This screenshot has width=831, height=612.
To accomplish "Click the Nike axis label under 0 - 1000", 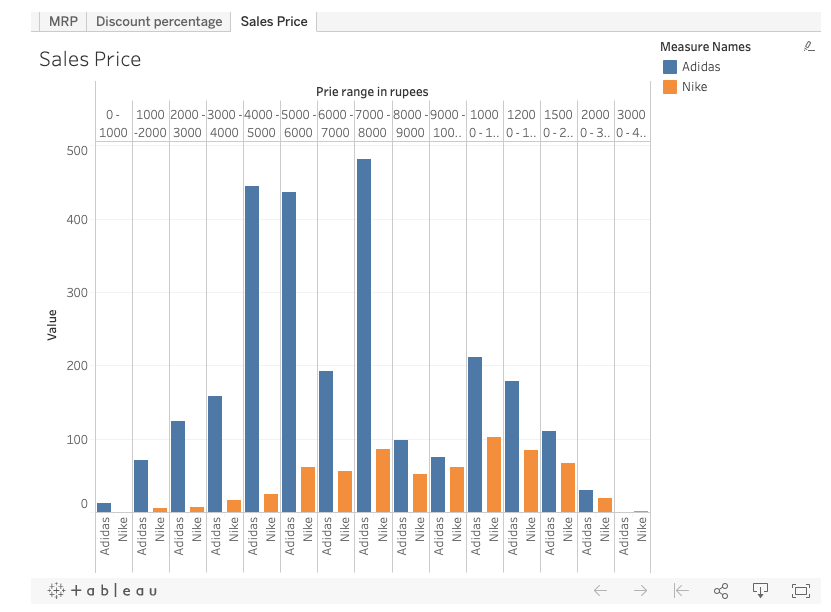I will coord(123,529).
